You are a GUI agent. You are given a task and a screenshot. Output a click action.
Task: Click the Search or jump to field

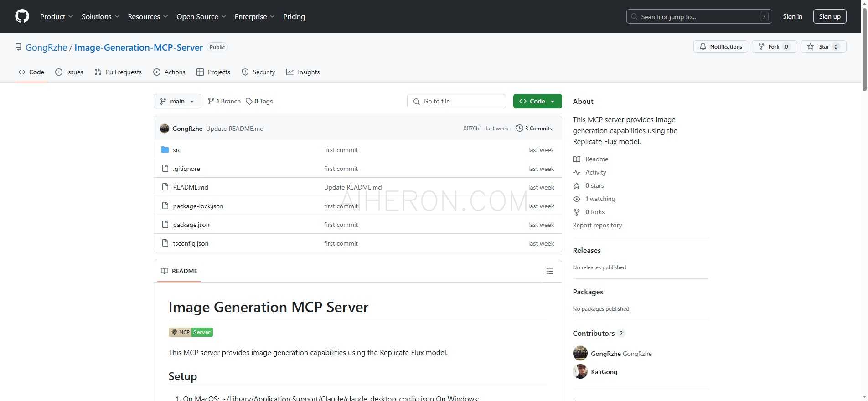(699, 16)
